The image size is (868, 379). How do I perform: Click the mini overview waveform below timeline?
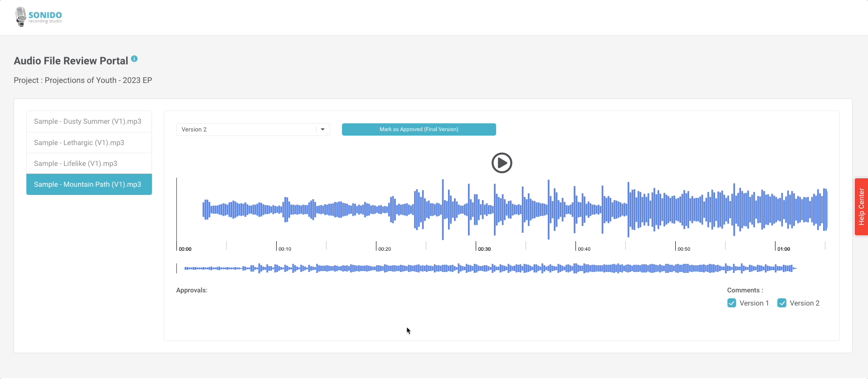[x=490, y=268]
